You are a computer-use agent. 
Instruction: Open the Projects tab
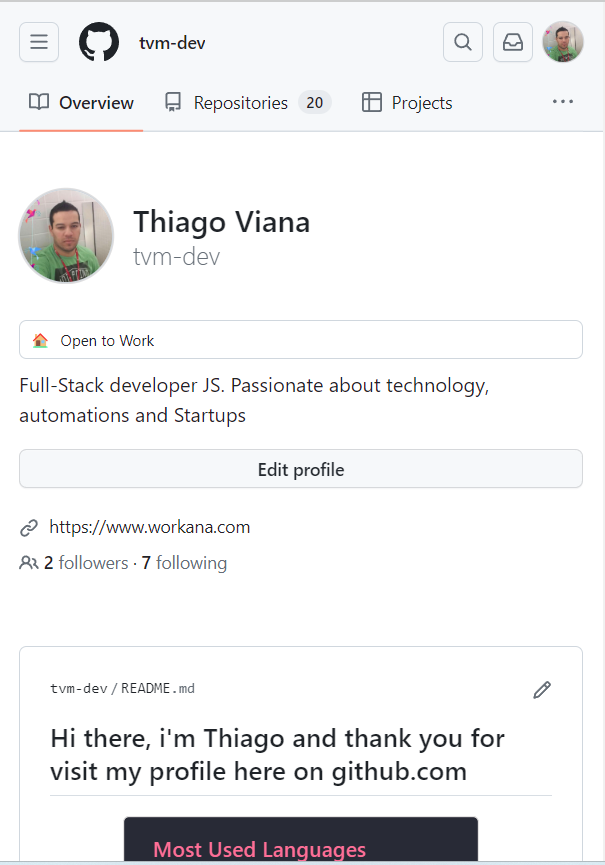point(407,103)
